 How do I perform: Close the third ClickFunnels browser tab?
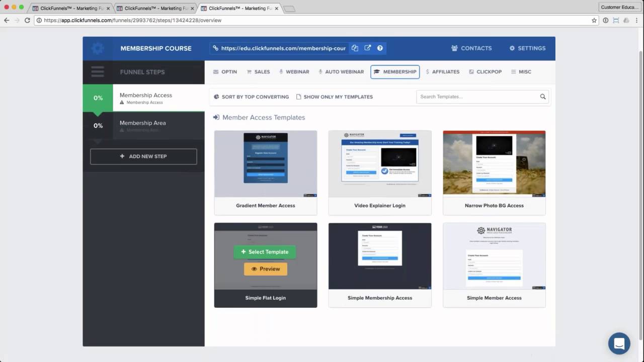point(276,9)
